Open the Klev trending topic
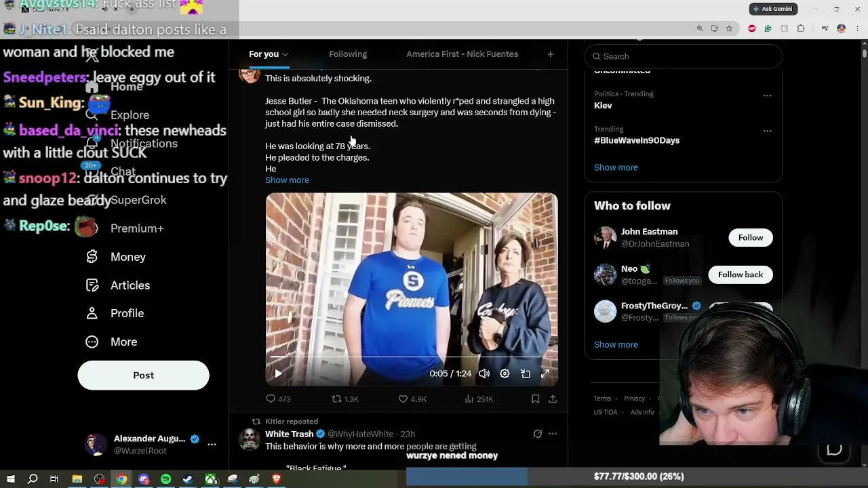868x488 pixels. point(603,106)
